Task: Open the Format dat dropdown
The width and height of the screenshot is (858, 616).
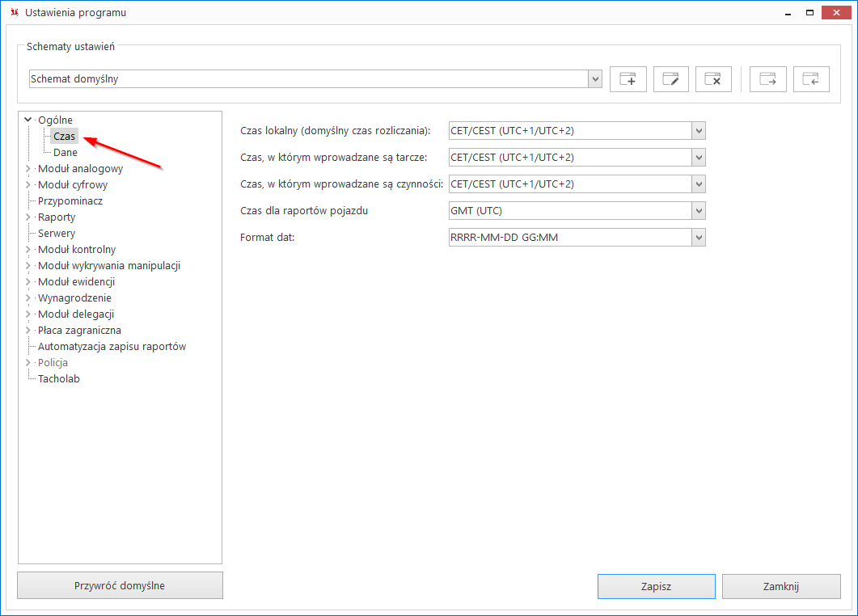Action: pos(699,238)
